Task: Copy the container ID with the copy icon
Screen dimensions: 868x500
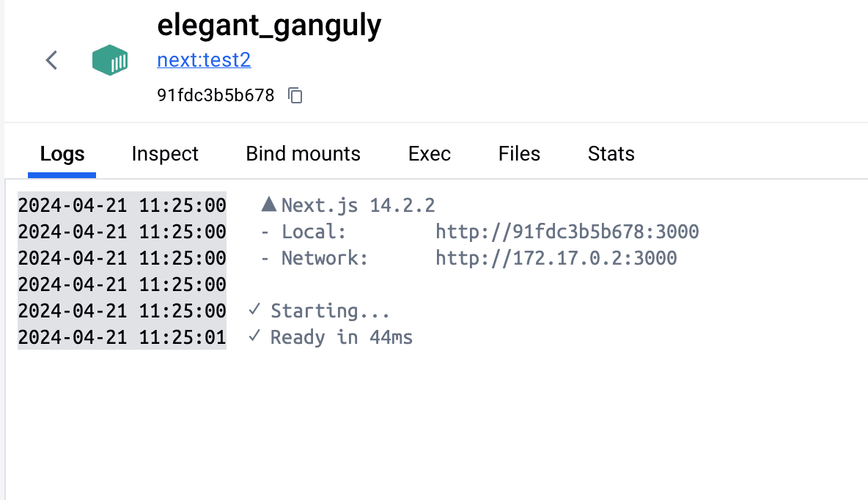Action: [x=295, y=95]
